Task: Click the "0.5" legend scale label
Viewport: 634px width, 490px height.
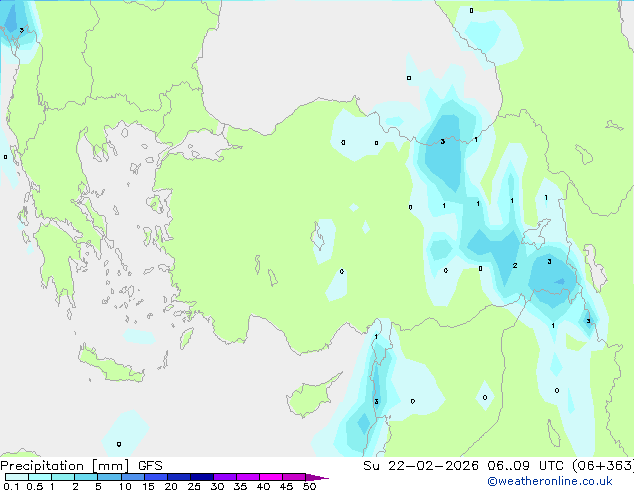Action: pos(34,486)
